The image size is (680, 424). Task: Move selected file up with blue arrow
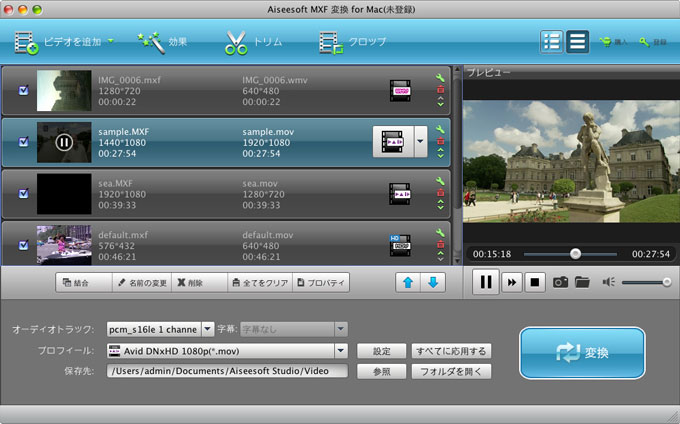point(407,282)
